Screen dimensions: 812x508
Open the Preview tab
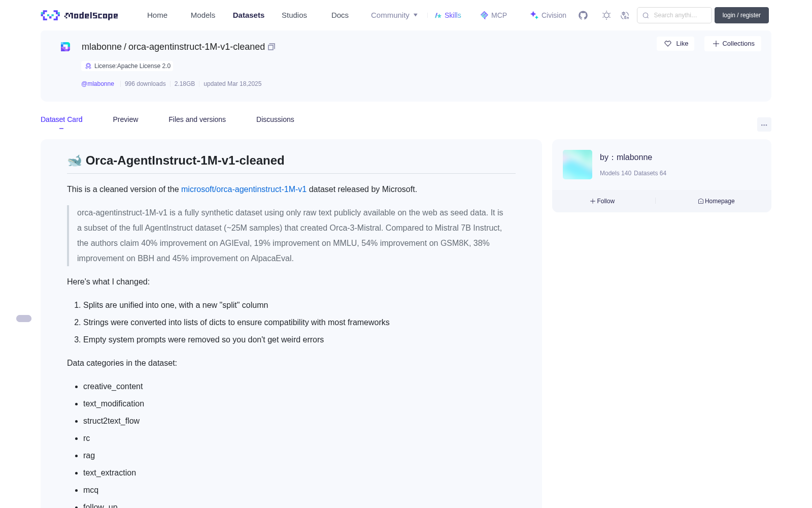coord(125,119)
